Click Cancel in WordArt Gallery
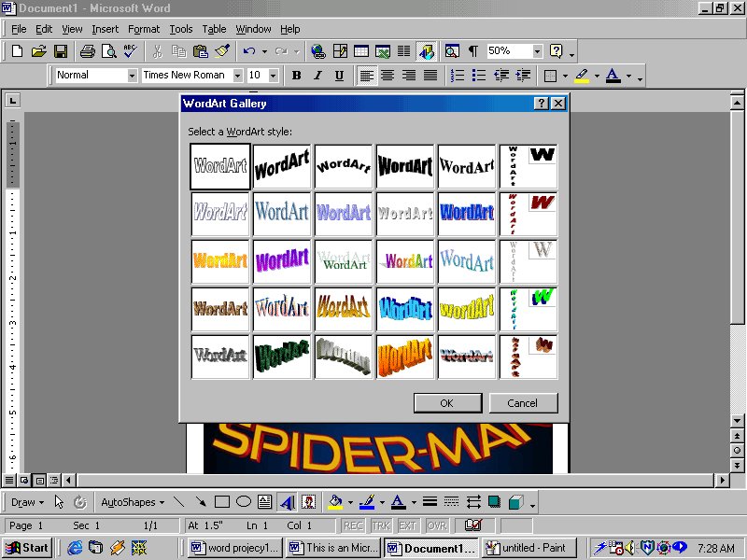Screen dimensions: 747x560 pyautogui.click(x=523, y=403)
